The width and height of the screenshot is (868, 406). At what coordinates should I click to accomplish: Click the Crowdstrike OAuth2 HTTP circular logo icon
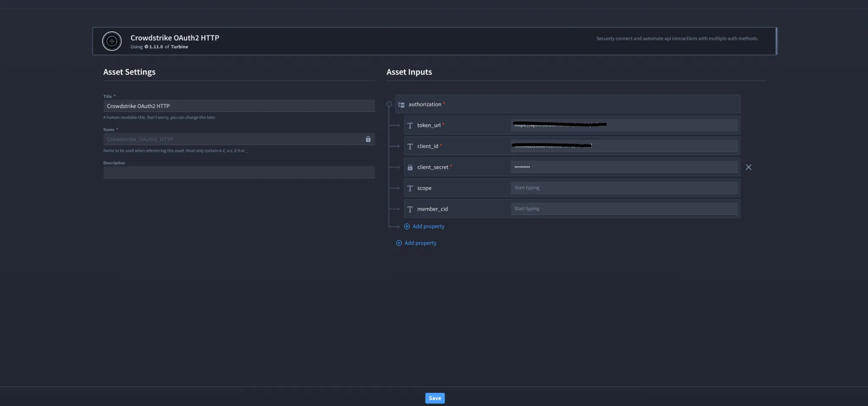pos(112,41)
